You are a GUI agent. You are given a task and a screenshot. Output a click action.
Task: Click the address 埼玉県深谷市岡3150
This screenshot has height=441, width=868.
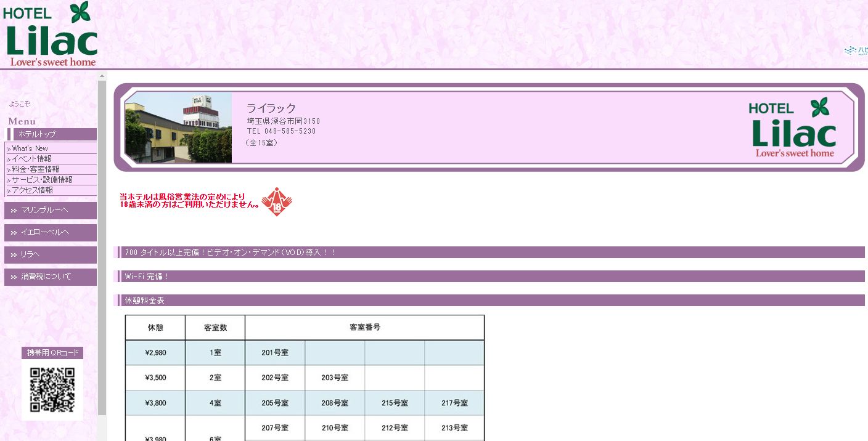coord(284,121)
